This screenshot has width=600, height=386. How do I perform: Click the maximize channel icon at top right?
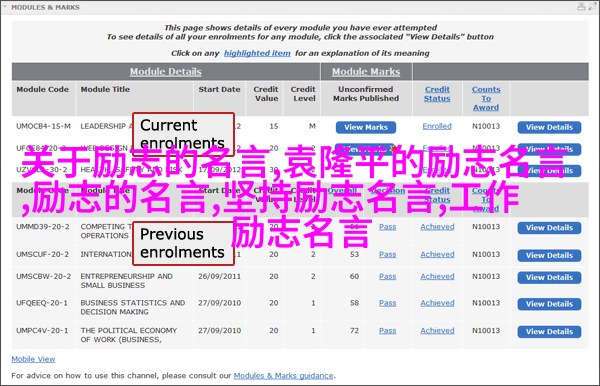592,7
